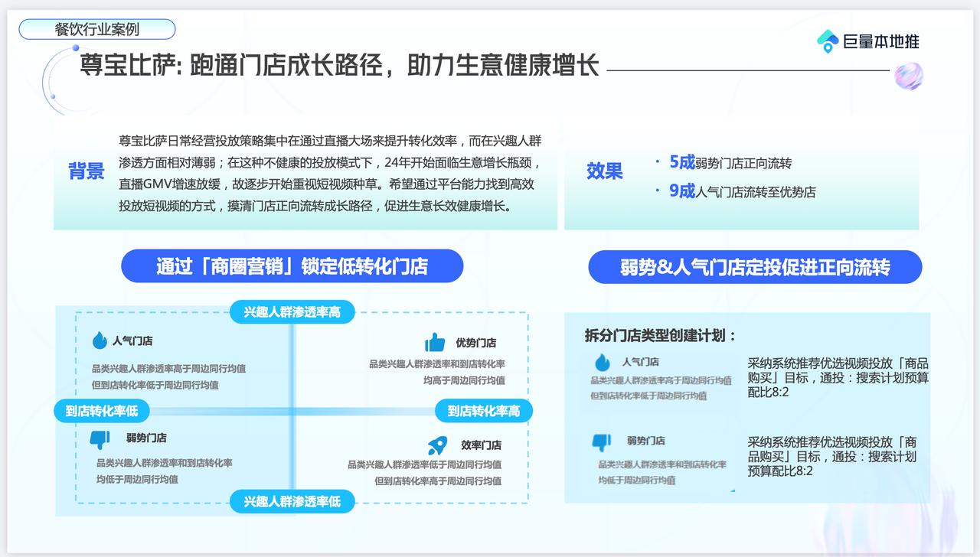
Task: Select the 餐饮行业案例 tag
Action: (97, 30)
